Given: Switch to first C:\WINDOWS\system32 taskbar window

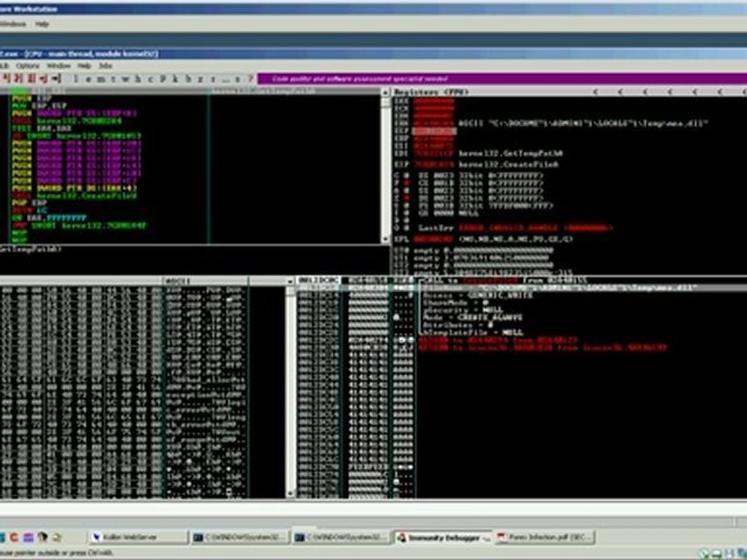Looking at the screenshot, I should point(240,537).
